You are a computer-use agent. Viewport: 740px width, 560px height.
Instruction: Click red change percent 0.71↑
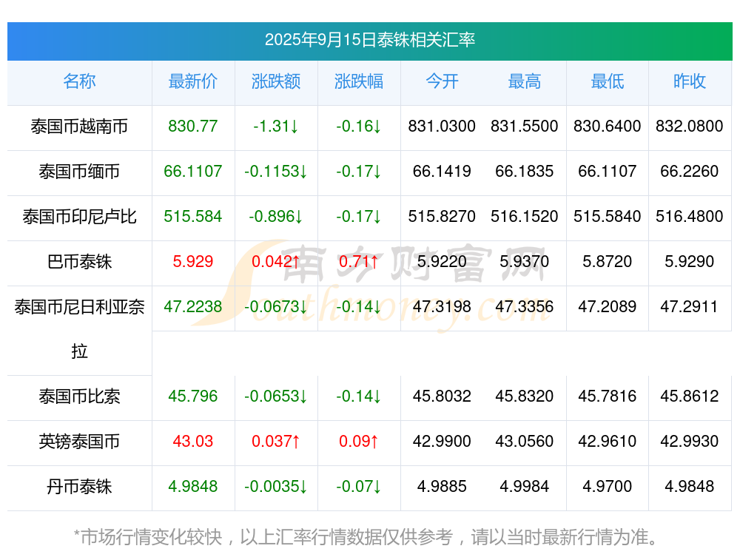359,261
